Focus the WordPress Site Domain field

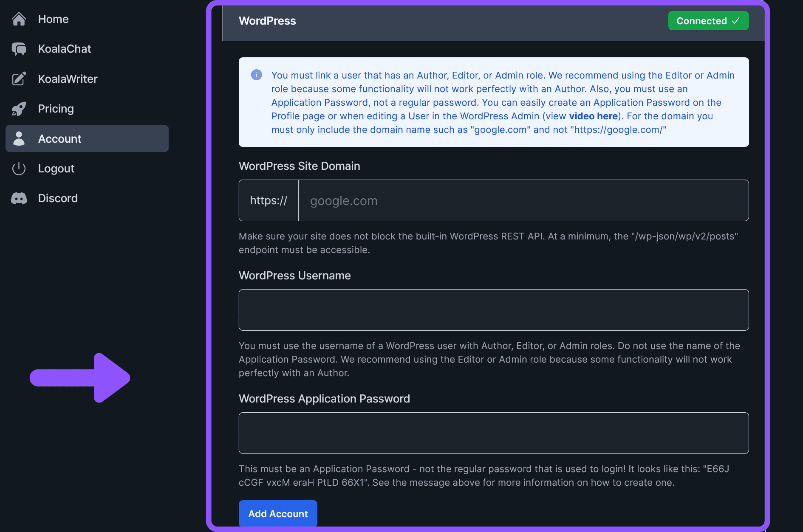[523, 200]
